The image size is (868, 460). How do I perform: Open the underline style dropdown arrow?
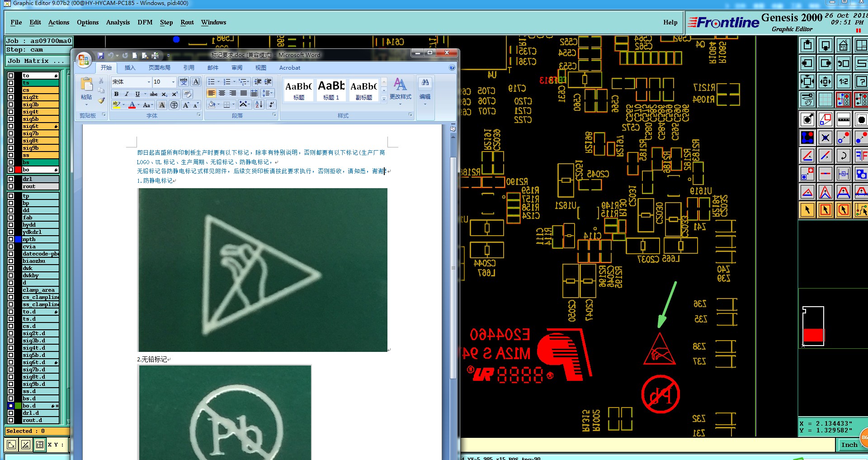coord(145,94)
